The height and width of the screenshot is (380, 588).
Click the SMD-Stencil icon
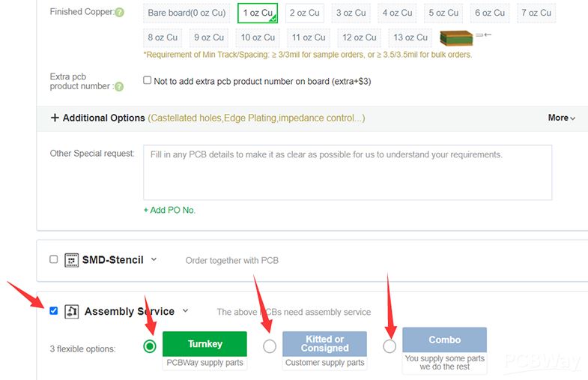(x=72, y=259)
